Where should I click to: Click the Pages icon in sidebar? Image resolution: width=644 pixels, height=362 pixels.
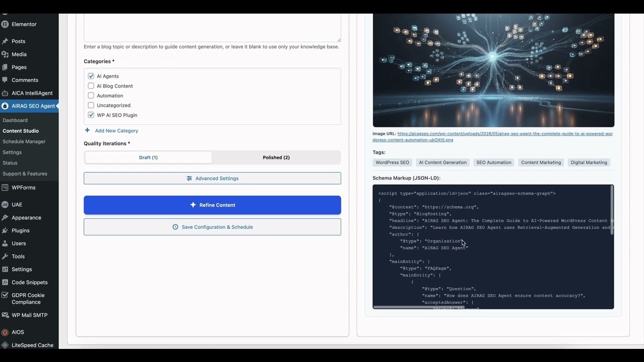tap(5, 67)
